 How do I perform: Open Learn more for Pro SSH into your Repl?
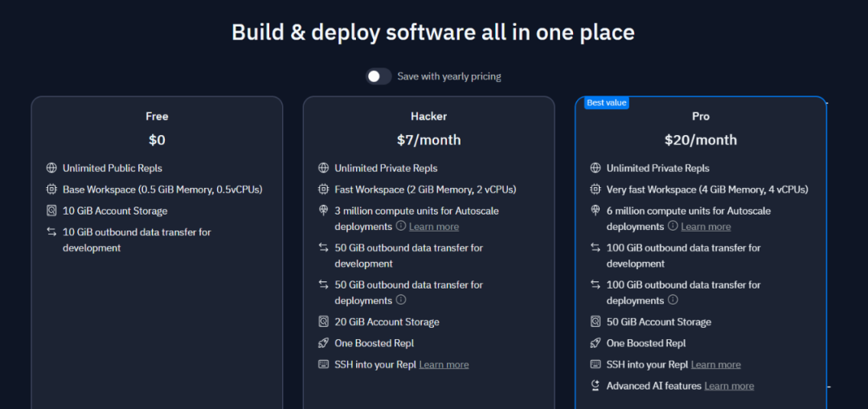[x=715, y=365]
